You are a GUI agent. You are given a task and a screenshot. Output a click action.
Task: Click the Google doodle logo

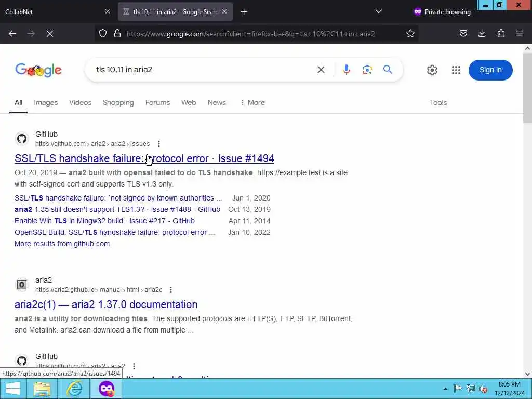point(38,70)
